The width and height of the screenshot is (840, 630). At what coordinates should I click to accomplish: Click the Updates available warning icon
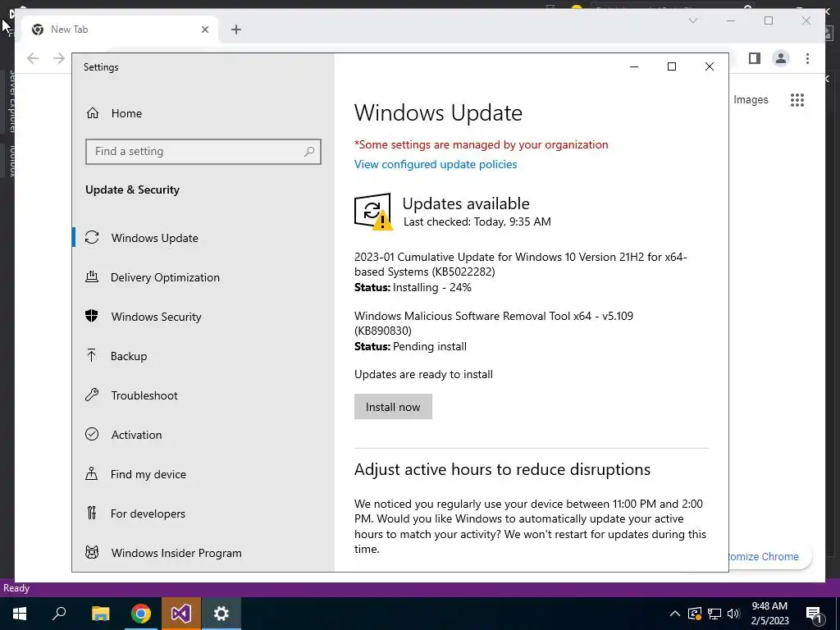pos(373,212)
